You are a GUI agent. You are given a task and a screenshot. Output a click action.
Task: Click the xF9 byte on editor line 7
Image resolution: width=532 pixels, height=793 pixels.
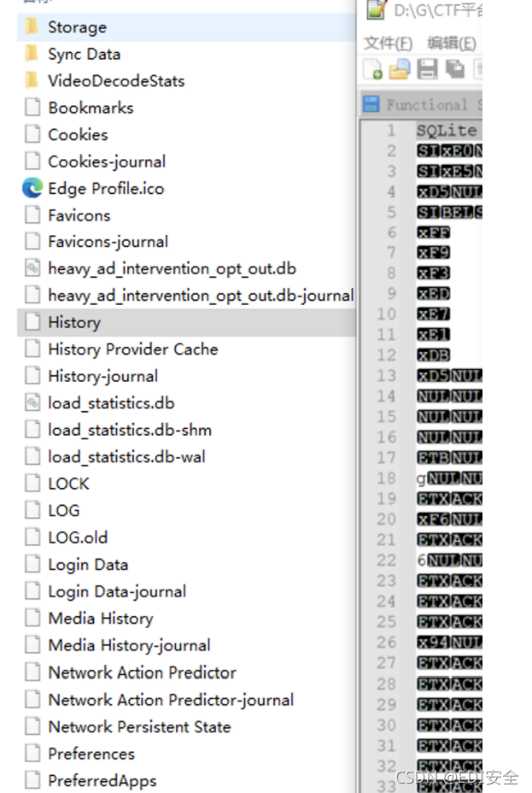[x=434, y=252]
